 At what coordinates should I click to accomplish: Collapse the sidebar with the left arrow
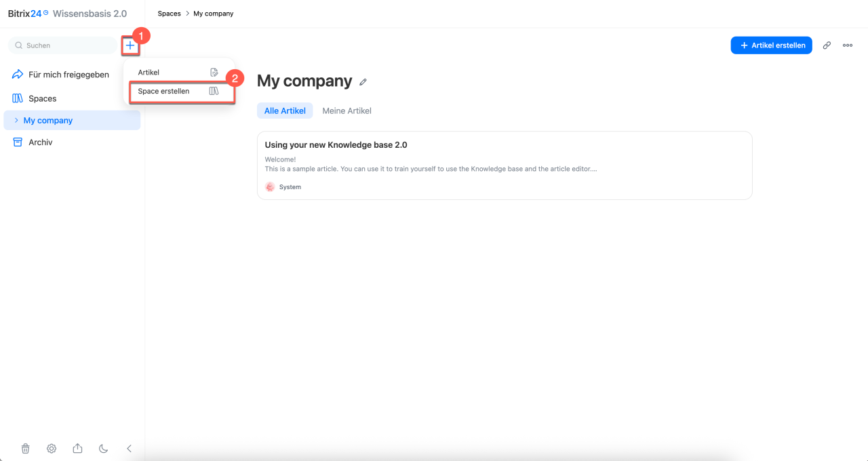pyautogui.click(x=129, y=448)
